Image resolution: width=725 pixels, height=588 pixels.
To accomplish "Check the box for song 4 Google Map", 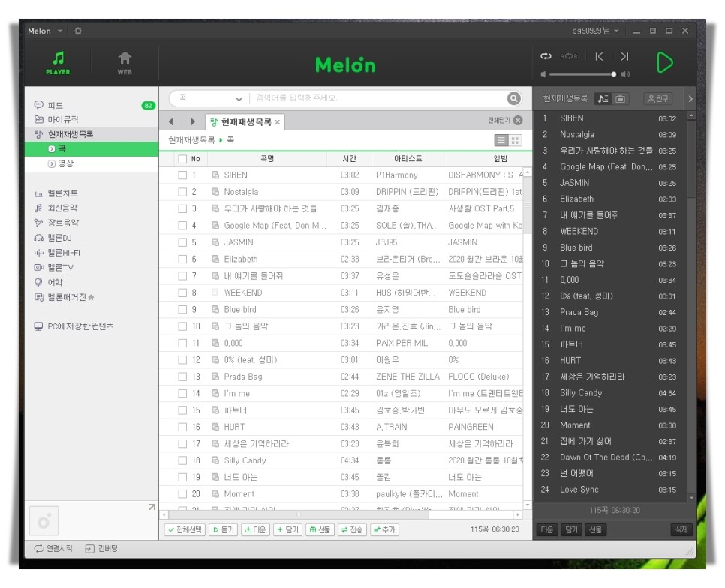I will pos(182,226).
